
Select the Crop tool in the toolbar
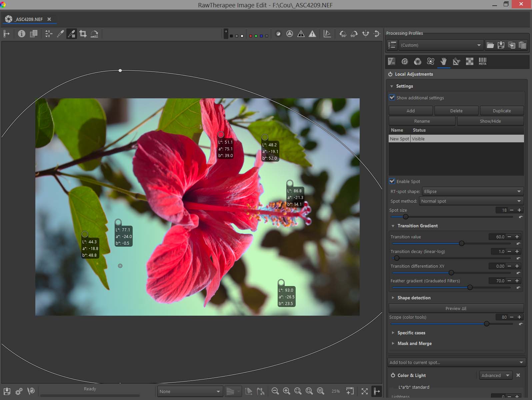click(x=83, y=34)
